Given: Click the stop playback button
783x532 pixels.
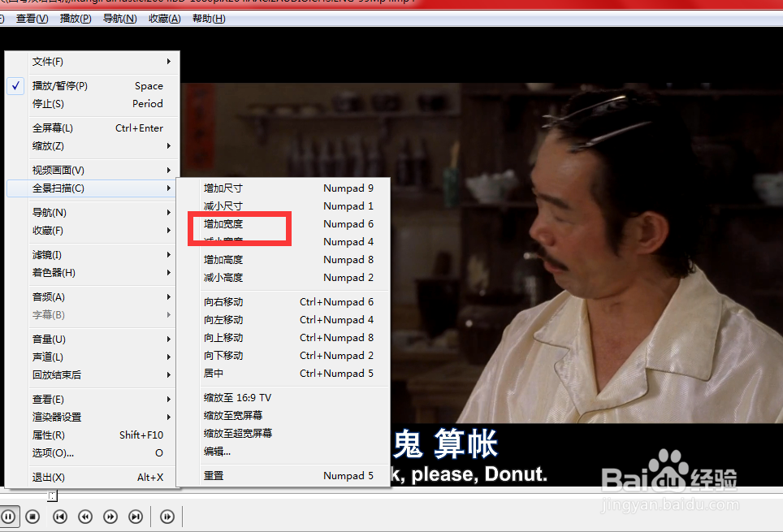Looking at the screenshot, I should [33, 517].
